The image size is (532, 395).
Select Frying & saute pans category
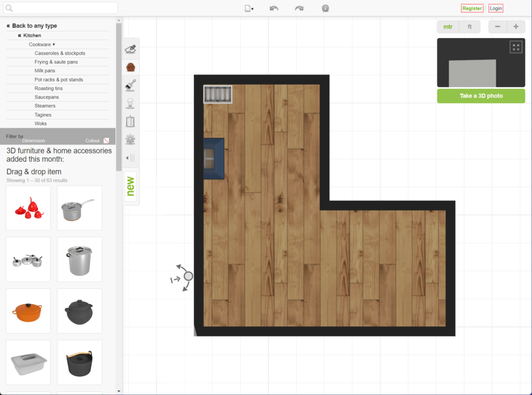56,62
